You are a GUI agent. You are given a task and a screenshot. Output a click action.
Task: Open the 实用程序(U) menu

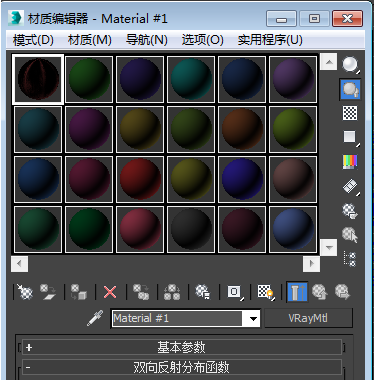point(270,40)
